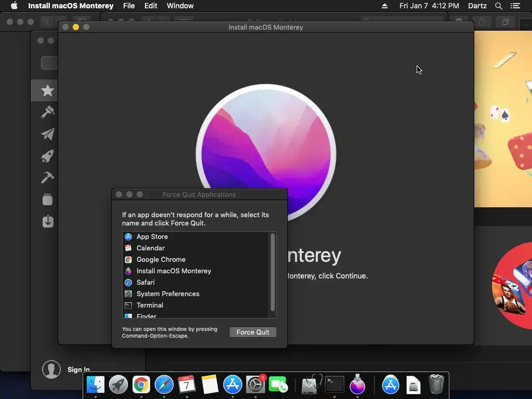Click the eject icon in menu bar

[384, 6]
